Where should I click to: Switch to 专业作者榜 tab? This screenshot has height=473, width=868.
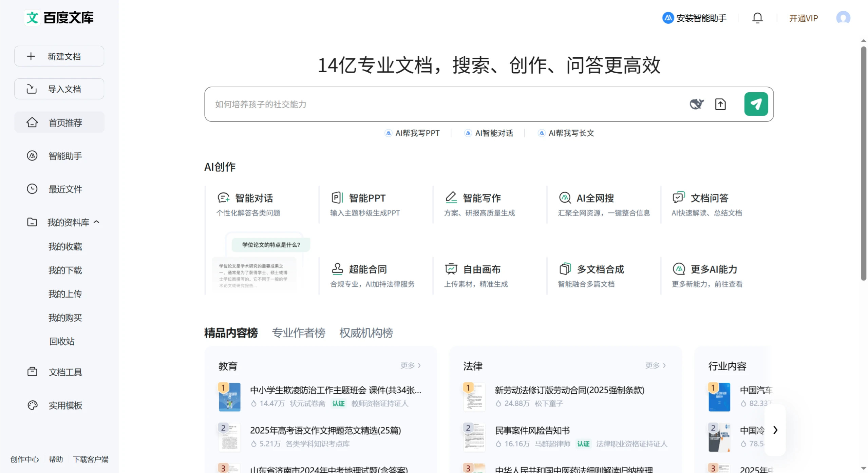coord(299,333)
